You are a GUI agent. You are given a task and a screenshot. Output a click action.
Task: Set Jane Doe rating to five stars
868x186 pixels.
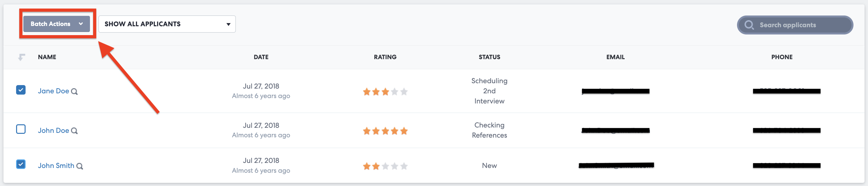coord(404,91)
